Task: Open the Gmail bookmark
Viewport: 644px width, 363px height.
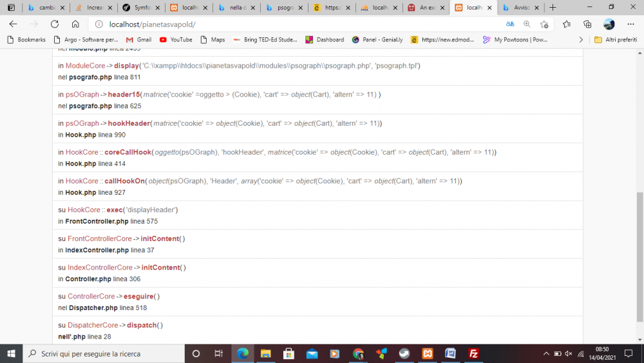Action: click(139, 40)
